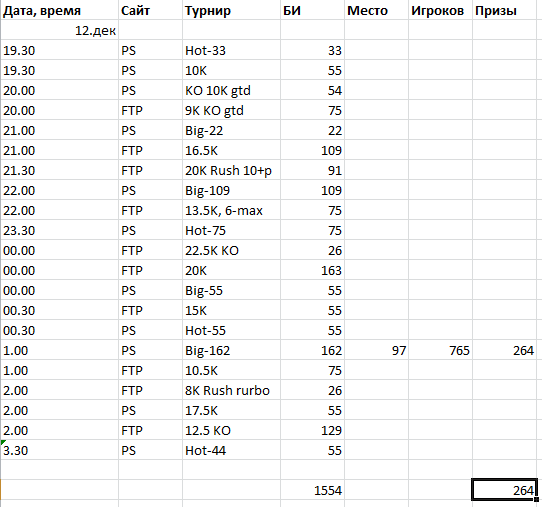Select the 'Турнир' header cell
The height and width of the screenshot is (507, 542).
coord(231,10)
